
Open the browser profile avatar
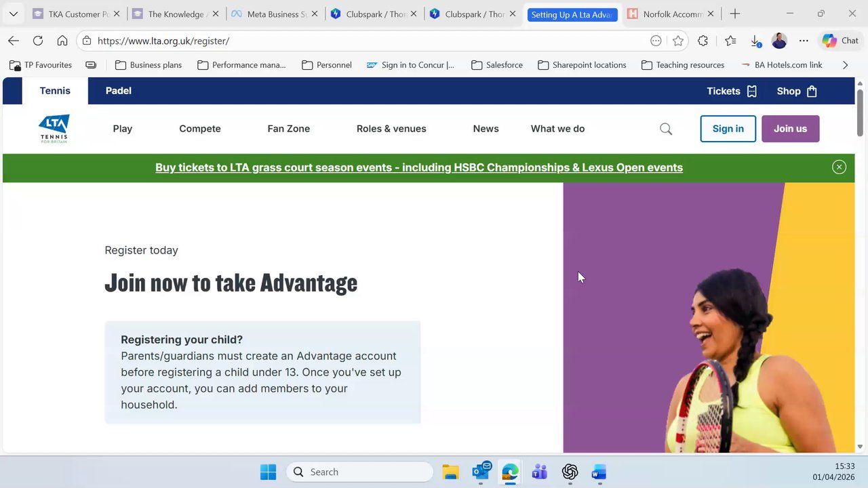[x=779, y=41]
